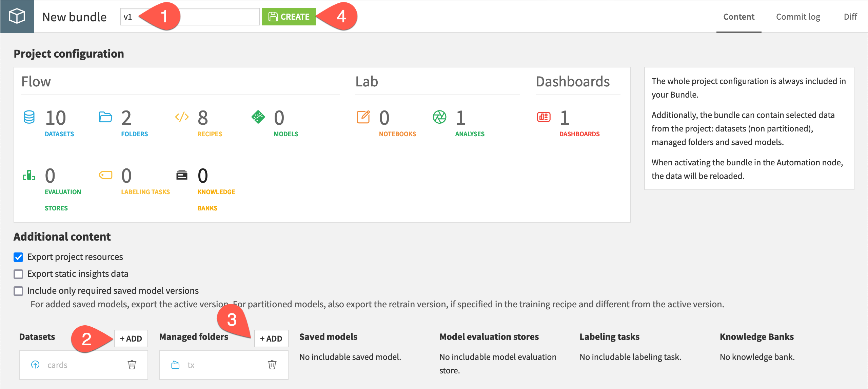Click the 'No includable saved model.' text

[350, 357]
